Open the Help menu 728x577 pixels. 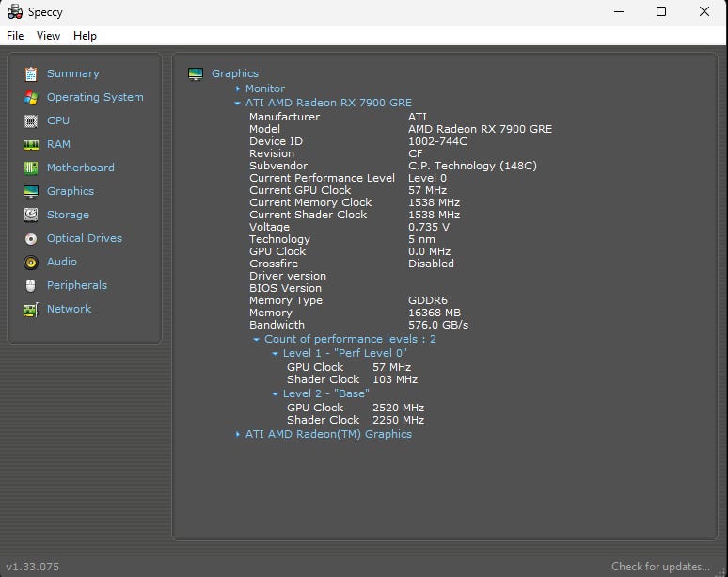pos(85,36)
